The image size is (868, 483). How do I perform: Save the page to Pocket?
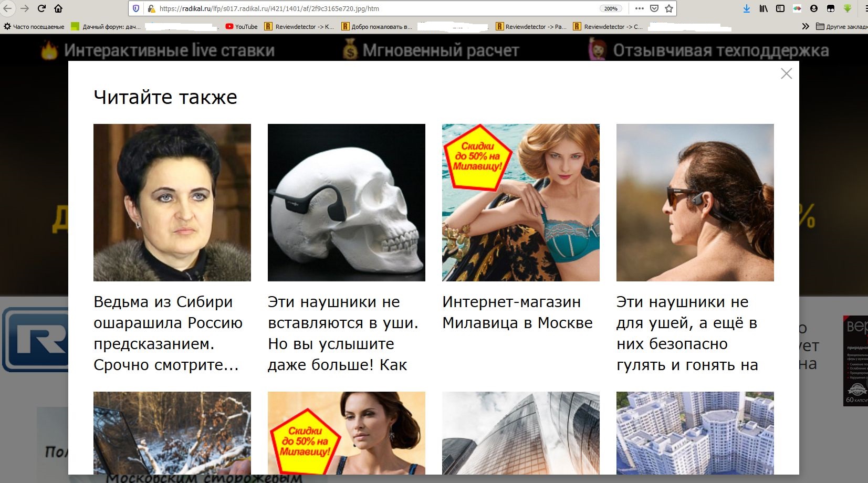click(x=654, y=8)
